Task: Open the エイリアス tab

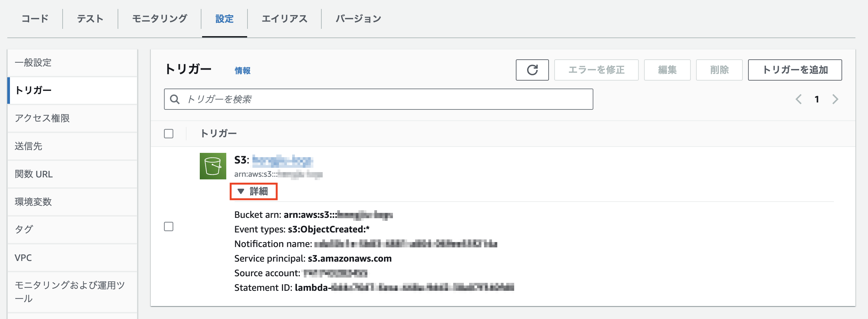Action: [x=285, y=19]
